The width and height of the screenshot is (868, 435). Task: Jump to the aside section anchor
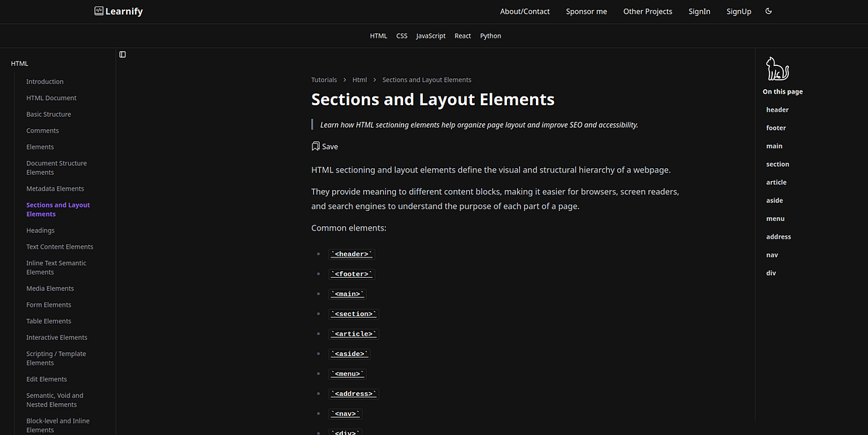pyautogui.click(x=774, y=200)
